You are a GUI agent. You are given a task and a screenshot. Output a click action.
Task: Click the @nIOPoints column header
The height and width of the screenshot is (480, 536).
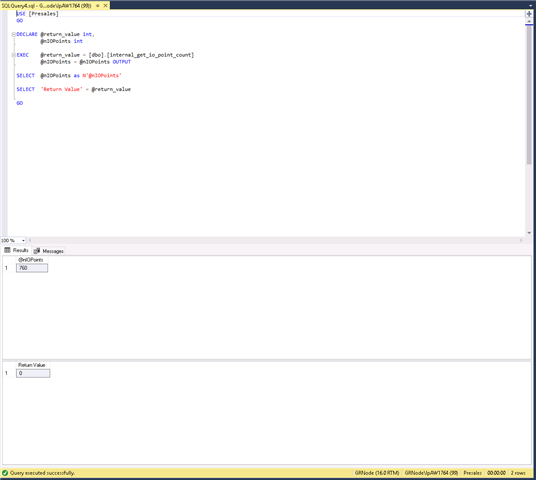[31, 260]
